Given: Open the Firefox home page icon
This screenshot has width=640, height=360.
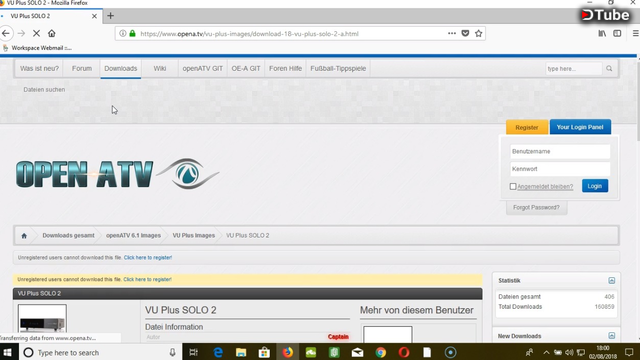Looking at the screenshot, I should pyautogui.click(x=51, y=33).
